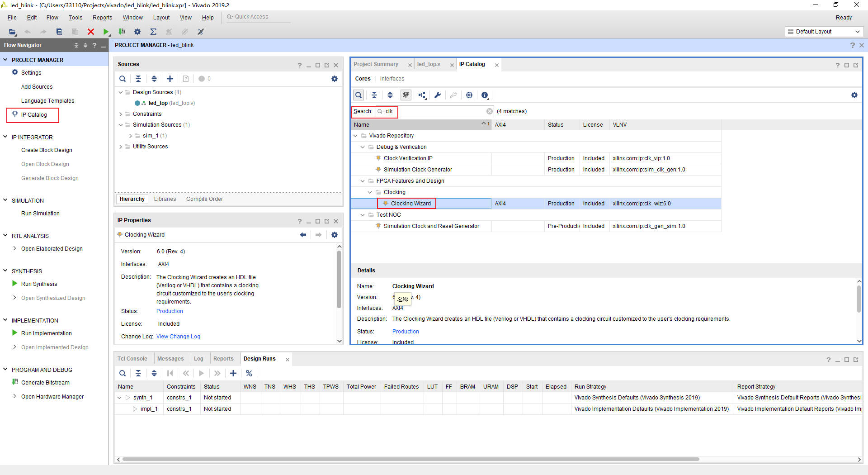Collapse the Design Sources folder
868x475 pixels.
point(121,92)
